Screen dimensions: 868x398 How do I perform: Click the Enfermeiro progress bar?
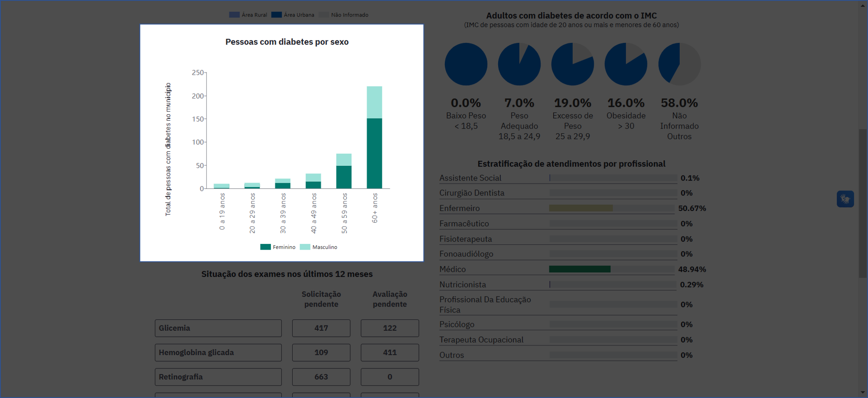coord(612,208)
